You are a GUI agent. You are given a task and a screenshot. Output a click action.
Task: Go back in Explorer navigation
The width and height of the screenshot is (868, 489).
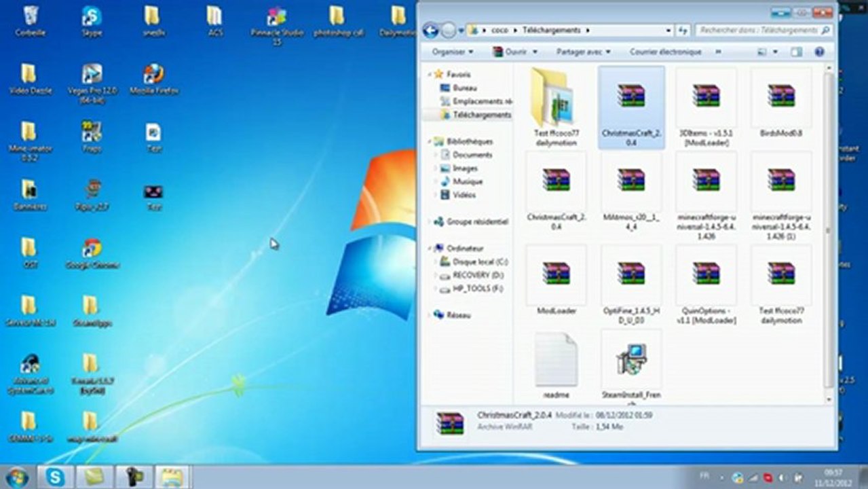click(x=430, y=31)
